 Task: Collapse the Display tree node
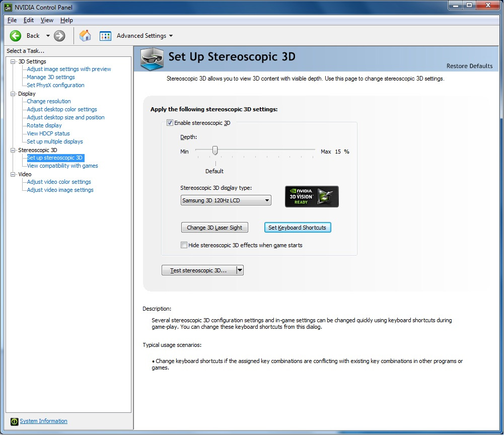pyautogui.click(x=13, y=94)
